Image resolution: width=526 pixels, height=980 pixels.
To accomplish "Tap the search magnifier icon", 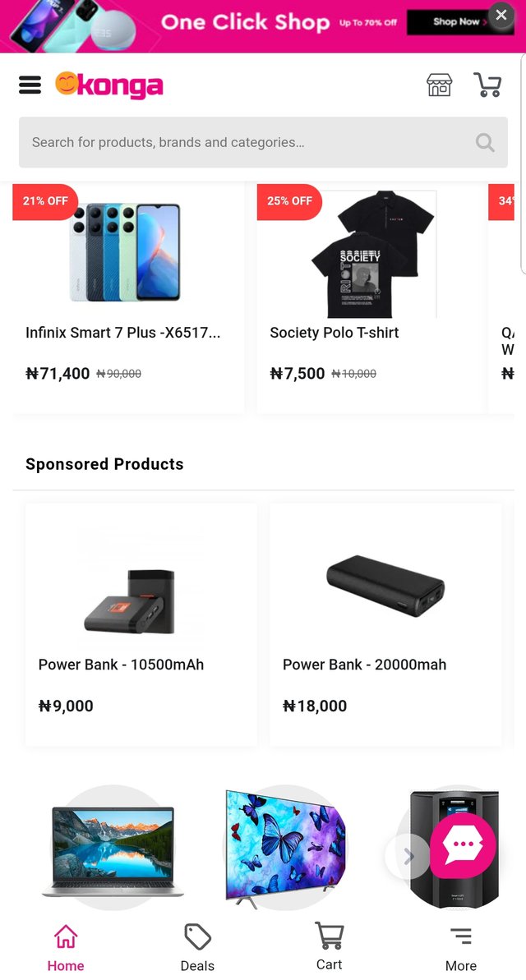I will (485, 143).
